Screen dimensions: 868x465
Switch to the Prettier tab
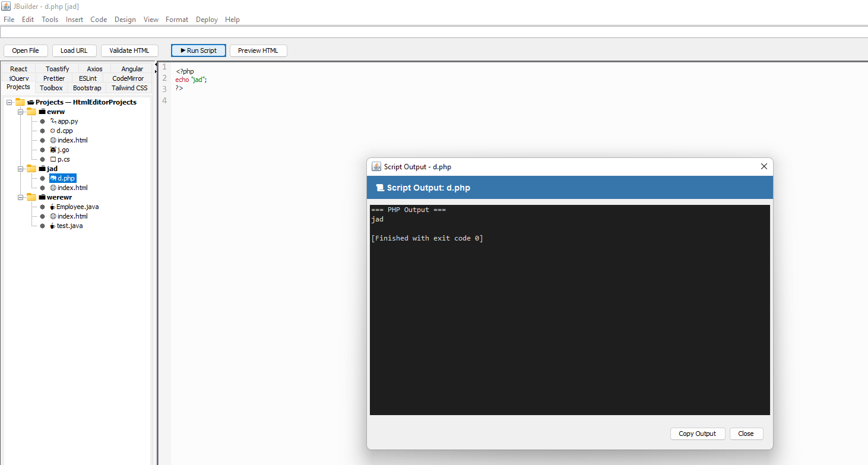(54, 78)
